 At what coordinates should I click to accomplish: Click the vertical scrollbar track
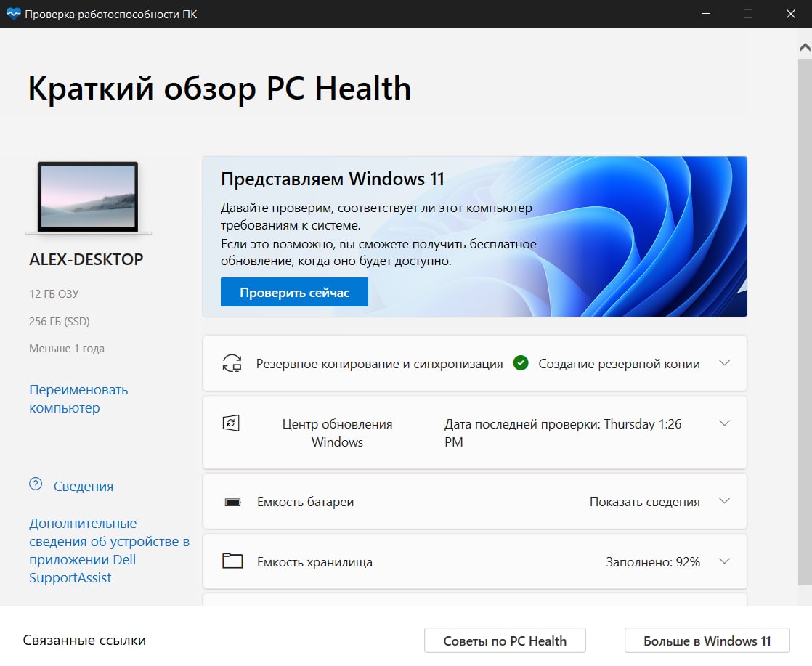[805, 321]
